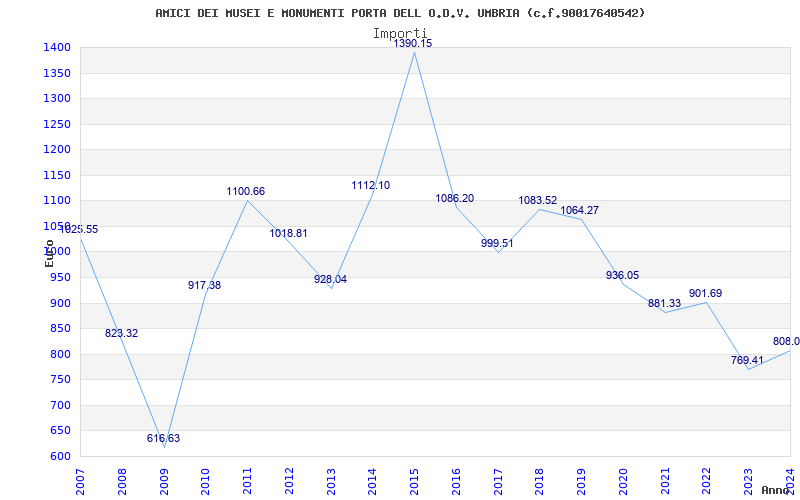Click the 999.51 data label
Image resolution: width=800 pixels, height=500 pixels.
[x=497, y=243]
